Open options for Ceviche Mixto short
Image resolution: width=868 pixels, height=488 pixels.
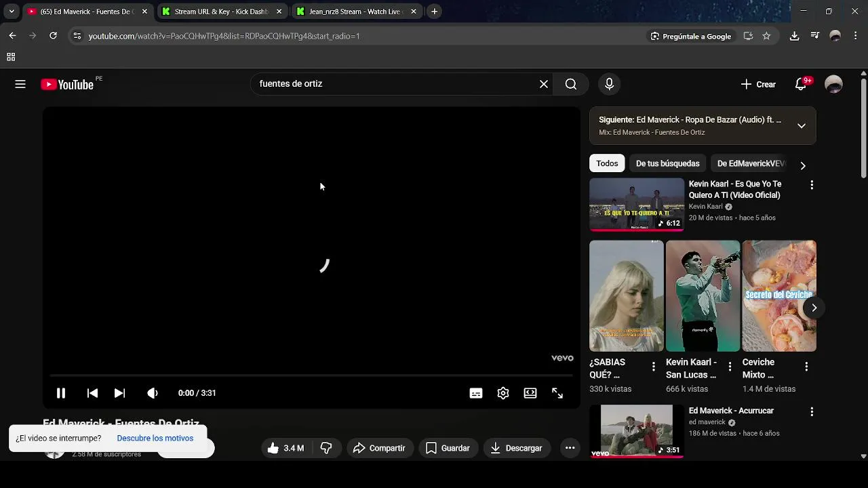tap(806, 367)
